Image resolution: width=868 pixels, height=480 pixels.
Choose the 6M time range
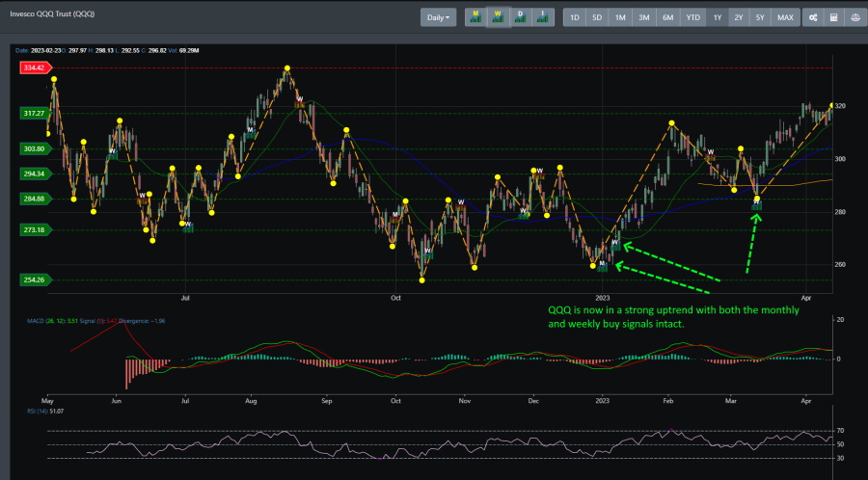668,17
